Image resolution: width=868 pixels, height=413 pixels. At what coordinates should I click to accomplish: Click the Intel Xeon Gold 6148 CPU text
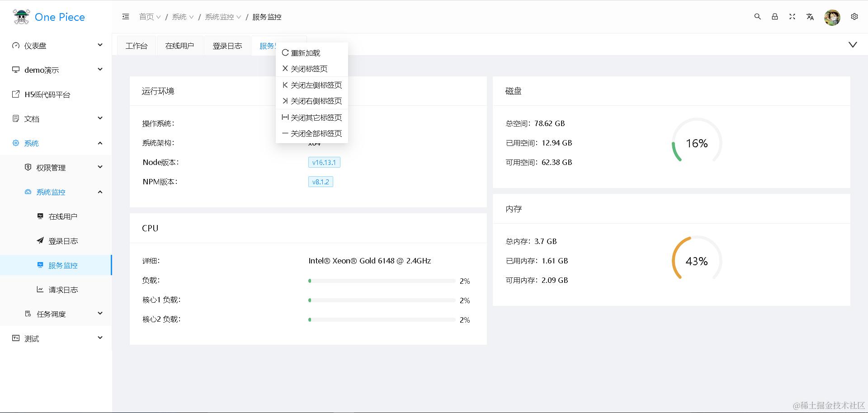click(x=370, y=261)
